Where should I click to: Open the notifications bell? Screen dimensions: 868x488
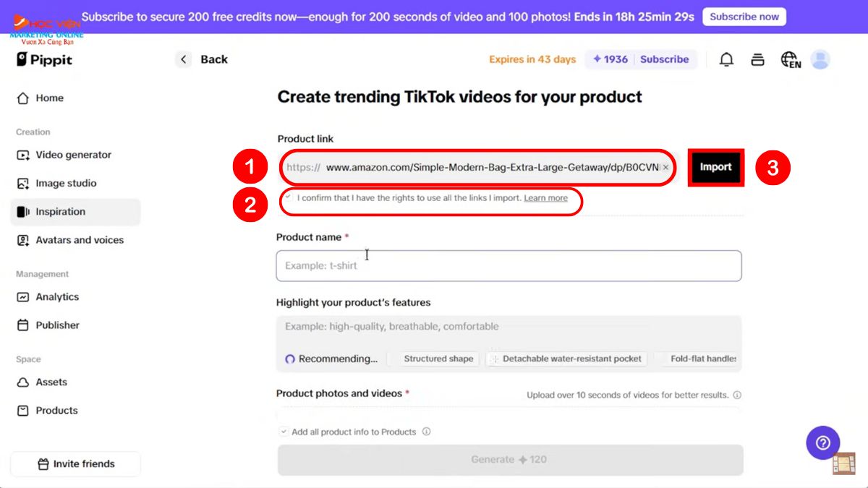click(x=726, y=60)
